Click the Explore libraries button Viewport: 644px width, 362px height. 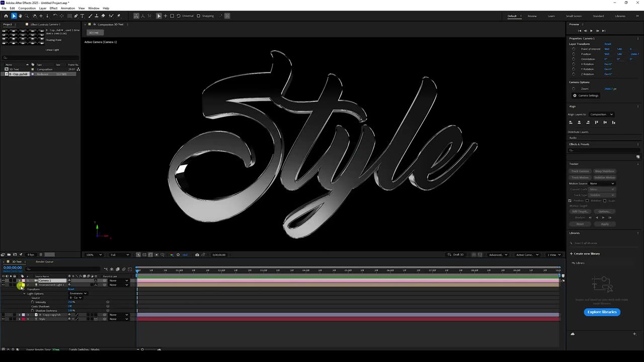tap(602, 312)
